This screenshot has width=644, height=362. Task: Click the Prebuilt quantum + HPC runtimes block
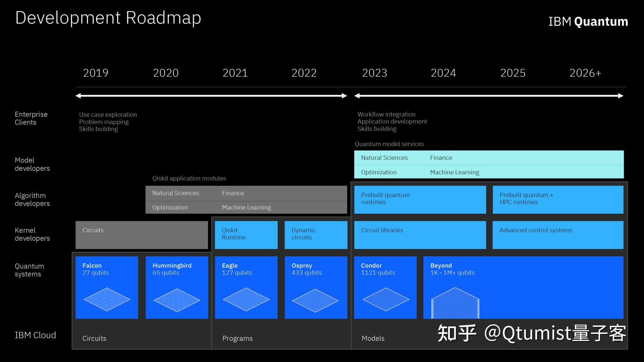558,199
